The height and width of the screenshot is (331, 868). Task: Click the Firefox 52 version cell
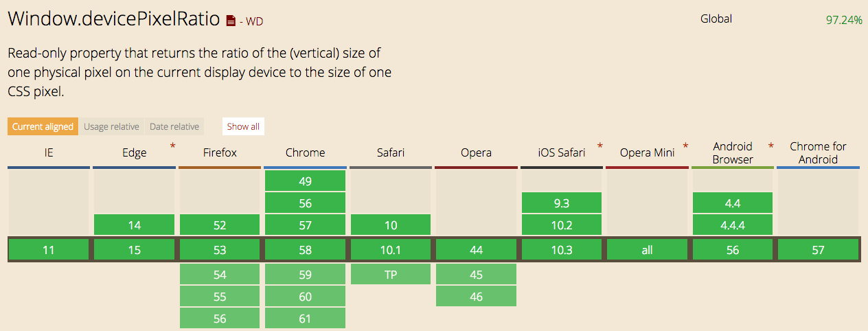(220, 225)
